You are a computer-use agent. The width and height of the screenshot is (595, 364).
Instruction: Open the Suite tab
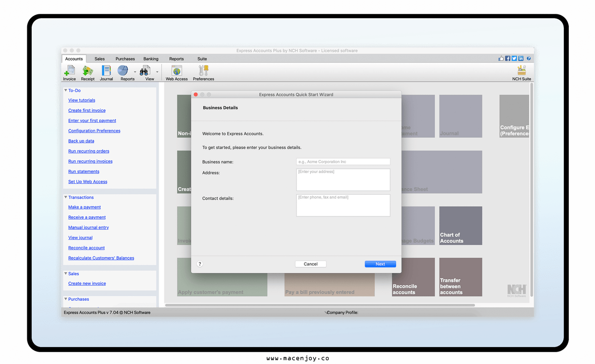202,59
